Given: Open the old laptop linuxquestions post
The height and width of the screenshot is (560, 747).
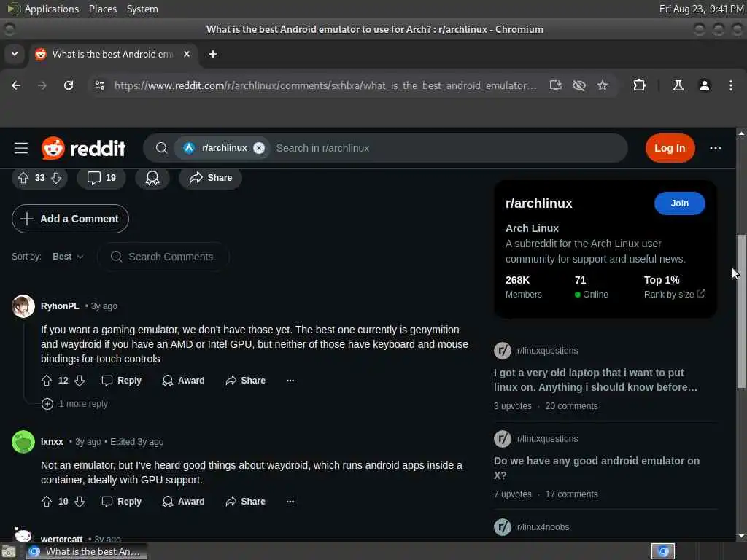Looking at the screenshot, I should (x=595, y=380).
